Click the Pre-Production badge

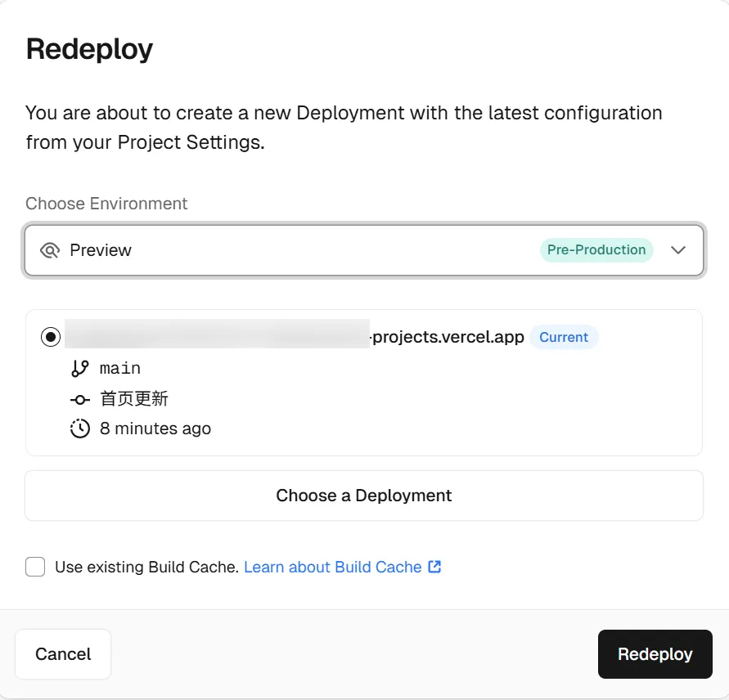596,250
